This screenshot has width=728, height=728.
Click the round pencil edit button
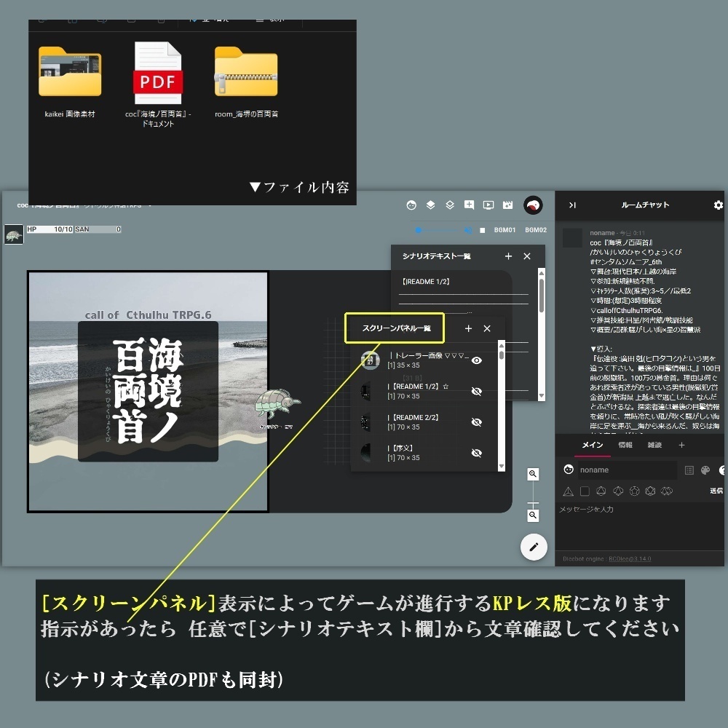tap(534, 547)
